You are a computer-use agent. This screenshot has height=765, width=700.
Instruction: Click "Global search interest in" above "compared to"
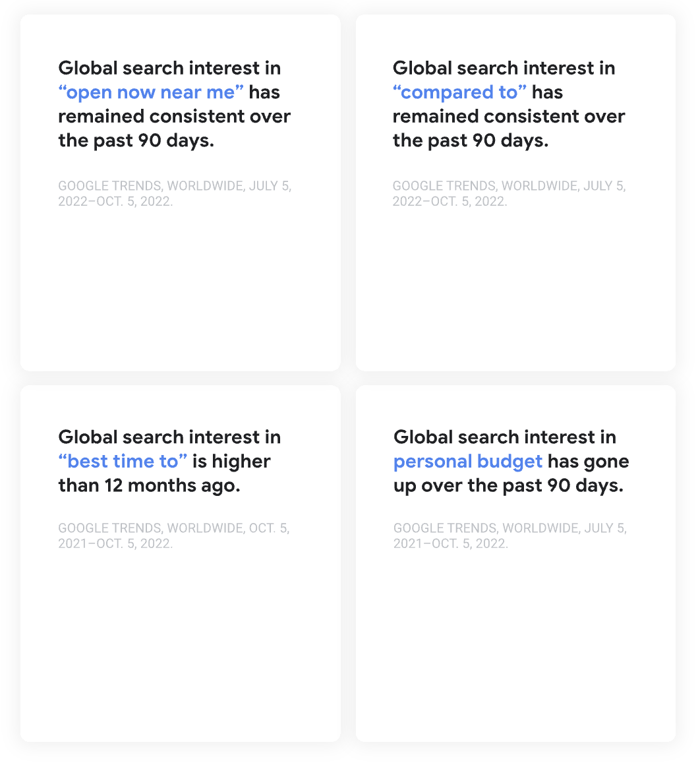(x=504, y=68)
